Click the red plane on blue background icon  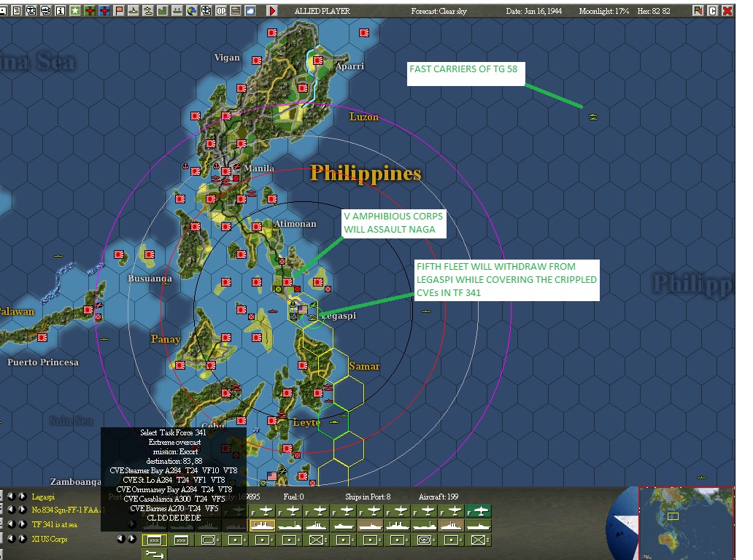104,10
